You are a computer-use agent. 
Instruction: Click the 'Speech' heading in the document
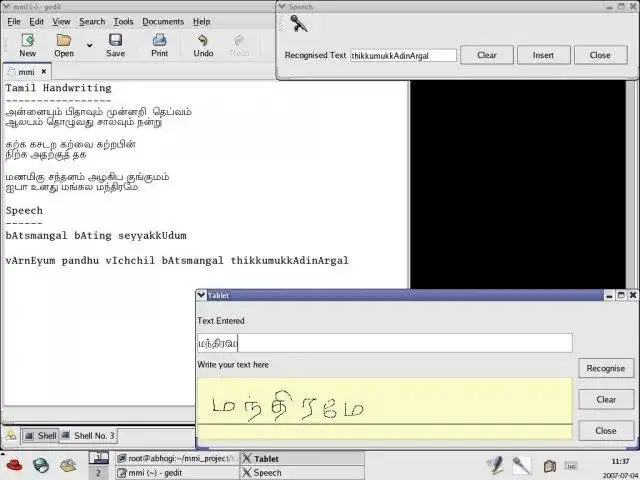click(x=24, y=211)
